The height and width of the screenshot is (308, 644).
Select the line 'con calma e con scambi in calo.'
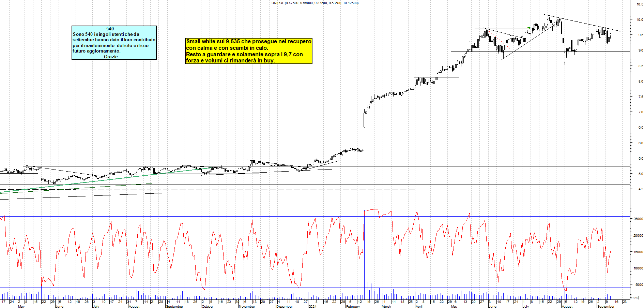[x=227, y=48]
